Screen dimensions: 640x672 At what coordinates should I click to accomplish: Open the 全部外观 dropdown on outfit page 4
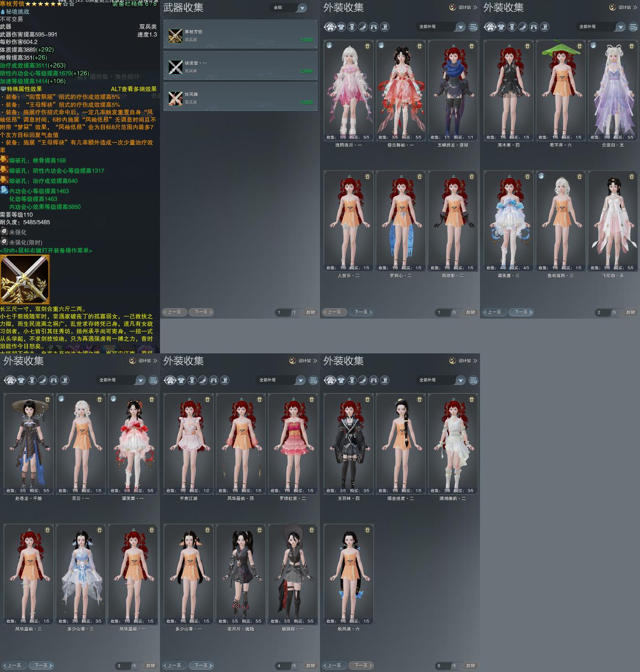(282, 380)
